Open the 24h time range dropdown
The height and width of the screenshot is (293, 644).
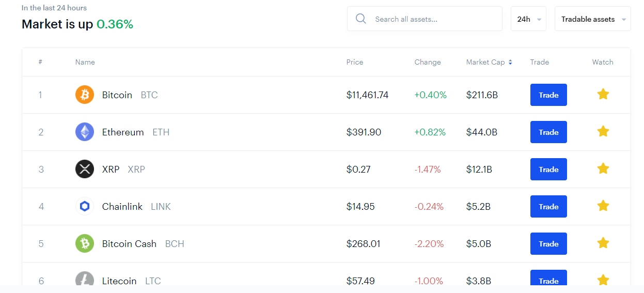[528, 19]
